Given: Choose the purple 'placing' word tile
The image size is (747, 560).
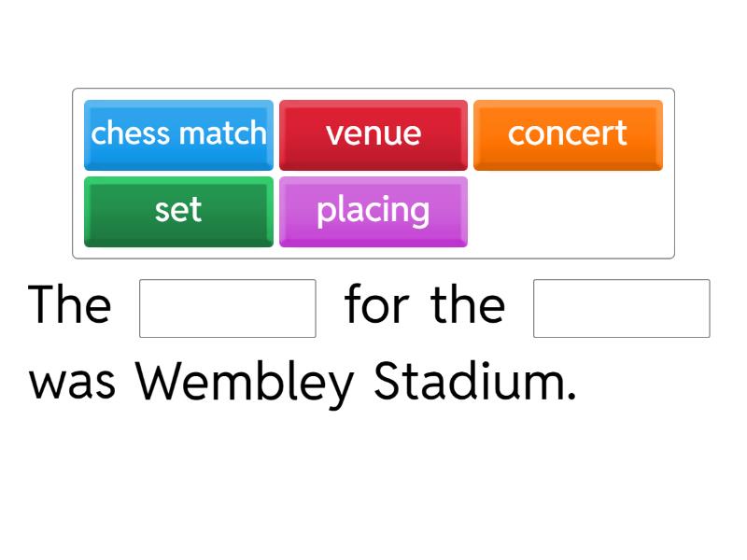Looking at the screenshot, I should point(373,211).
